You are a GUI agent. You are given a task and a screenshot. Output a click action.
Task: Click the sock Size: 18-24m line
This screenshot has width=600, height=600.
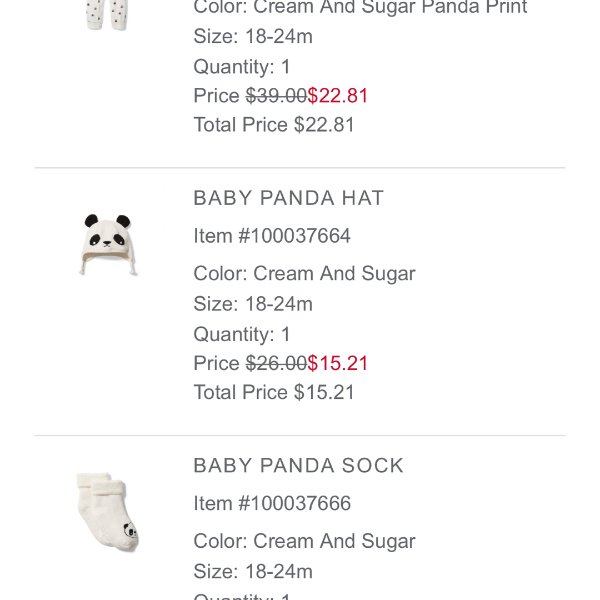pyautogui.click(x=253, y=571)
